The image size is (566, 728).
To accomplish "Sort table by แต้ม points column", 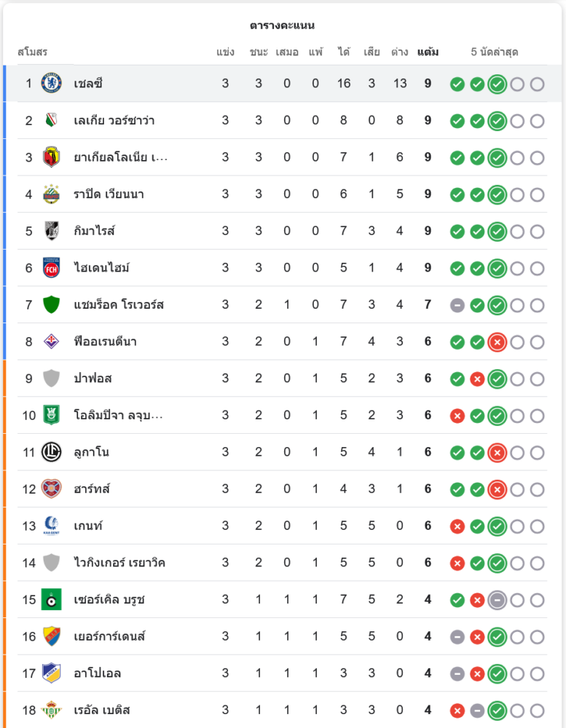I will click(428, 52).
